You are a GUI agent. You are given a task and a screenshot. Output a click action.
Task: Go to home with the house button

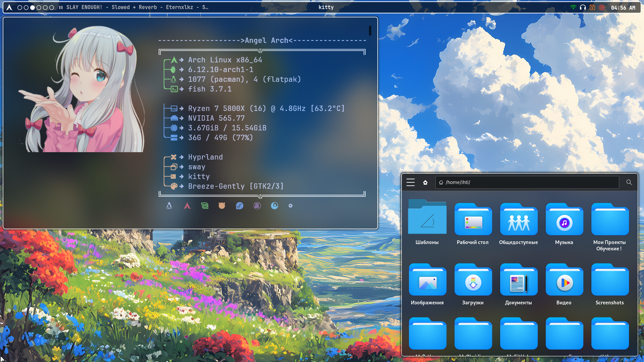point(425,182)
